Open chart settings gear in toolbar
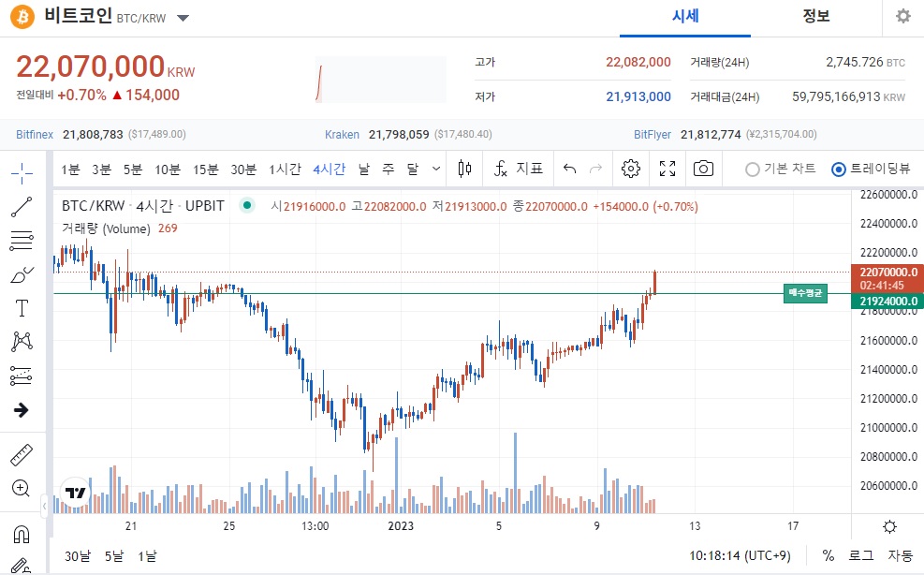This screenshot has height=575, width=924. tap(631, 170)
